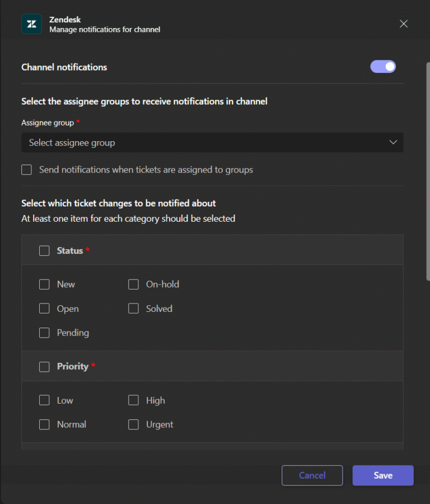The image size is (430, 504).
Task: Expand assignee group list with chevron arrow
Action: [x=393, y=142]
